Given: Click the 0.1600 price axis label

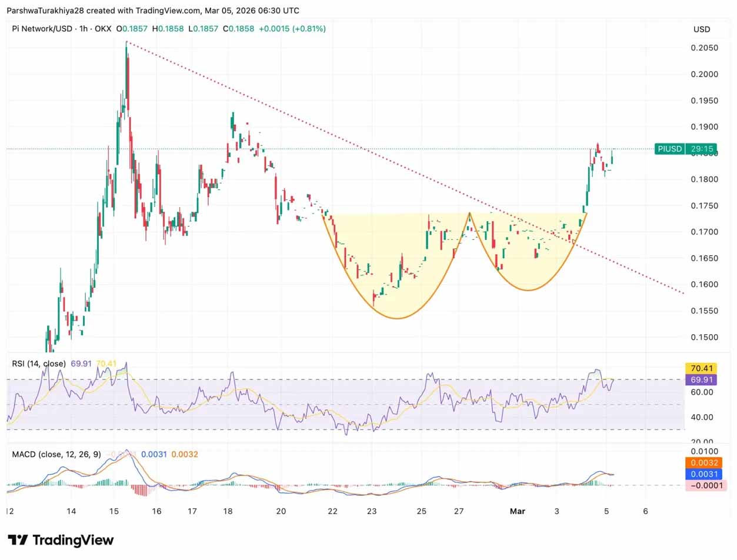Looking at the screenshot, I should [704, 284].
